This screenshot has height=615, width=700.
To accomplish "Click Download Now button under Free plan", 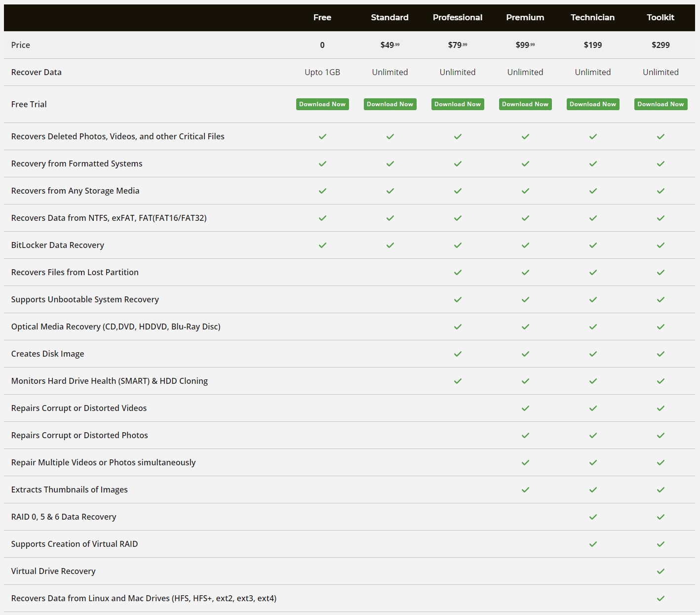I will [x=322, y=104].
